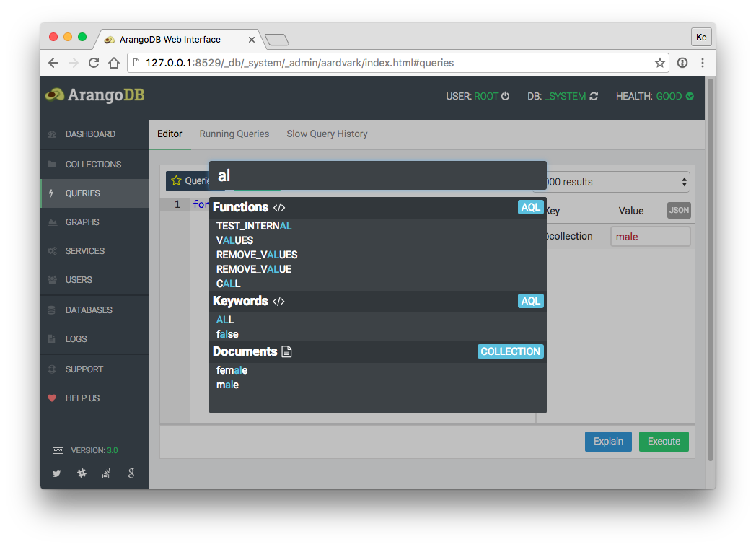Screen dimensions: 756x547
Task: Click the Slack icon in sidebar footer
Action: 82,473
